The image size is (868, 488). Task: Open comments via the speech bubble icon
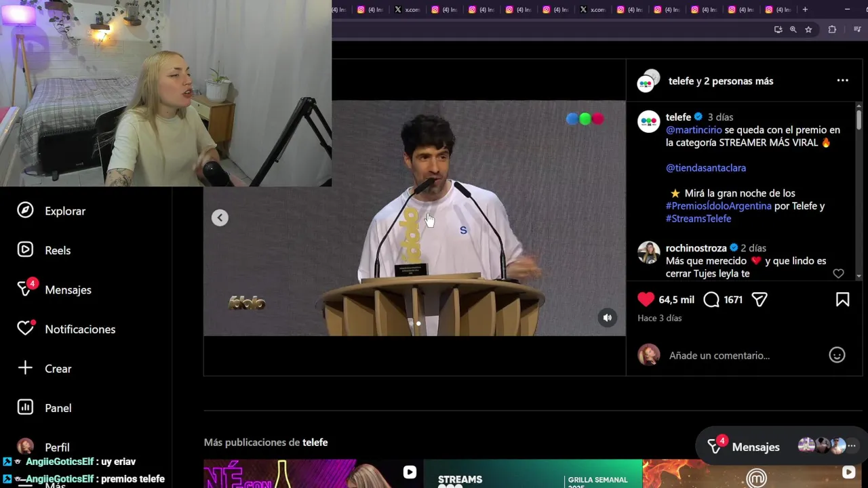[x=711, y=299]
